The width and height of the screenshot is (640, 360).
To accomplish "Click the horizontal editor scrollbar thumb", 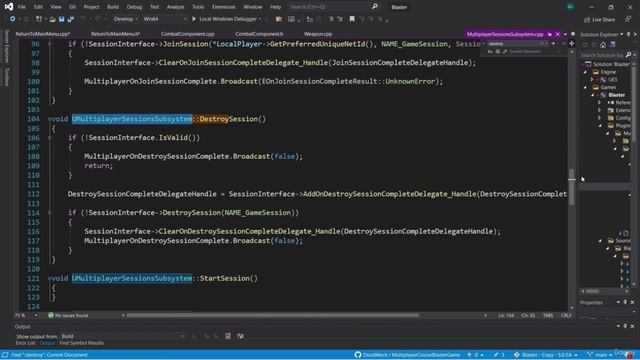I will 272,315.
